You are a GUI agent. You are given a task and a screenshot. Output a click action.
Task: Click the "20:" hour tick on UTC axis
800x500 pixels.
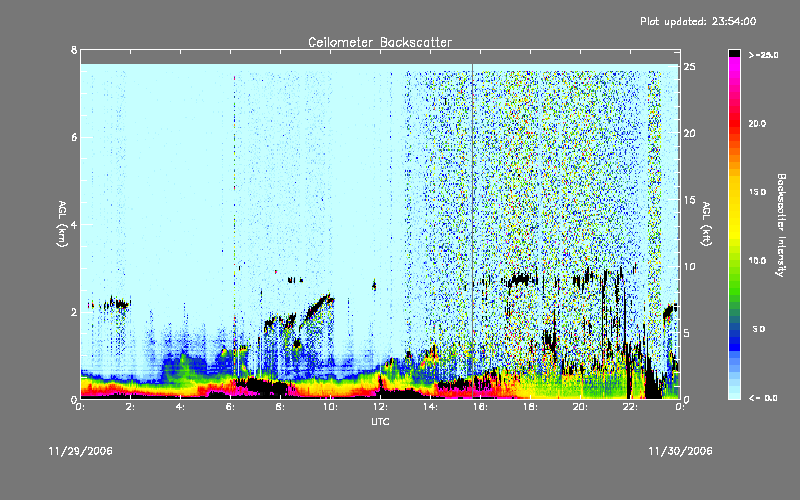(580, 407)
